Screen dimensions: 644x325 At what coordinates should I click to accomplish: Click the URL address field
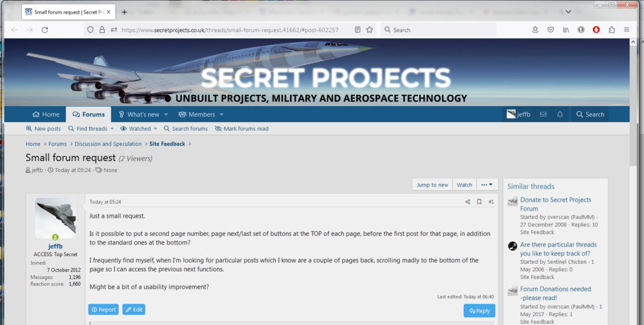(x=230, y=30)
